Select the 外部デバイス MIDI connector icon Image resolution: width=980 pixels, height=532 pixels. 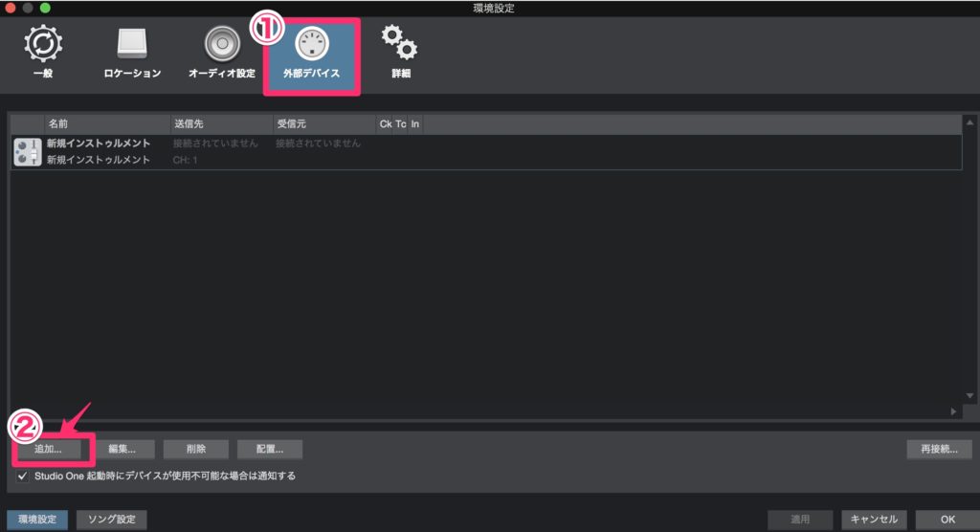[x=311, y=45]
